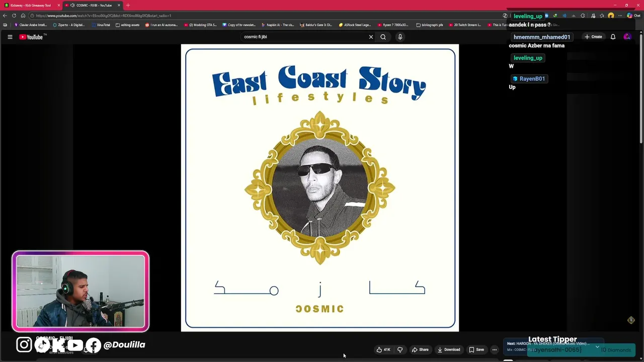Dislike the video with thumbs down

pyautogui.click(x=400, y=349)
